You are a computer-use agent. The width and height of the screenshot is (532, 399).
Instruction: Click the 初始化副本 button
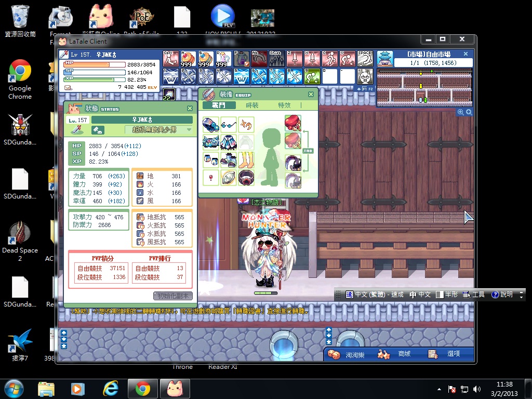173,296
